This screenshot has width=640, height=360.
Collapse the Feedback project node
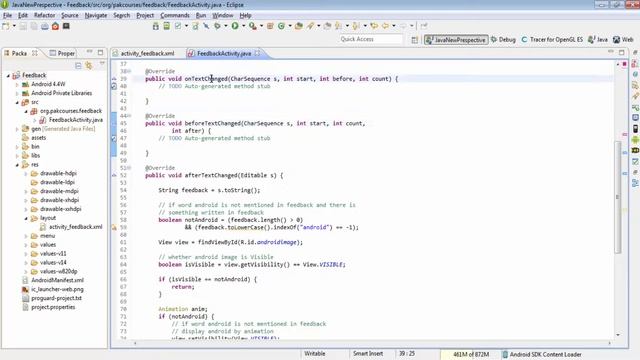pyautogui.click(x=8, y=76)
